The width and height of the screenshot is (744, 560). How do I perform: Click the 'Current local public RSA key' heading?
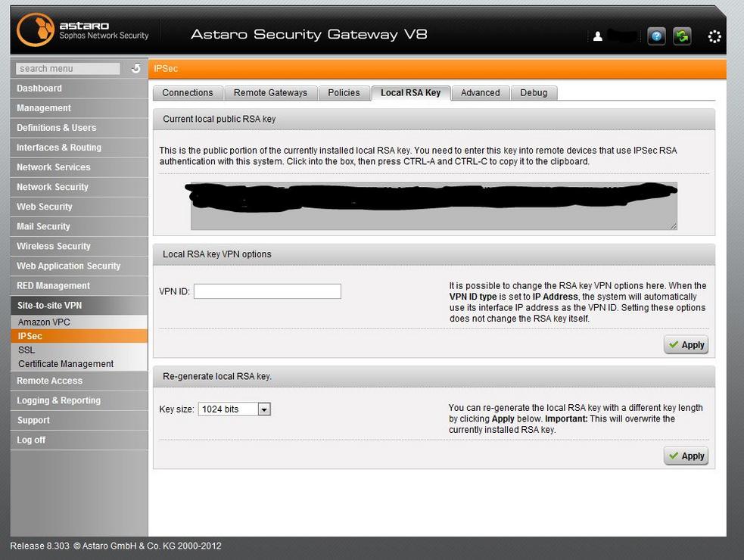tap(219, 119)
